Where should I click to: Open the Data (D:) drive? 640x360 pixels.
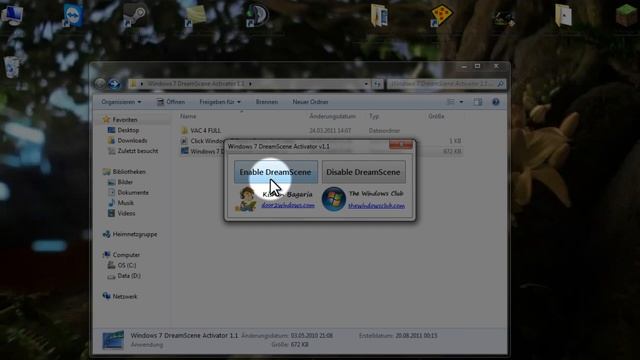pos(129,276)
